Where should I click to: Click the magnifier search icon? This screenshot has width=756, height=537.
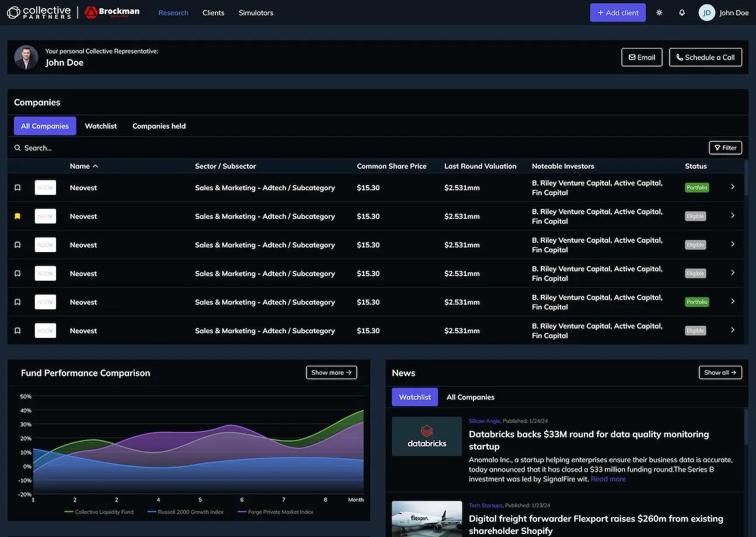[x=18, y=148]
